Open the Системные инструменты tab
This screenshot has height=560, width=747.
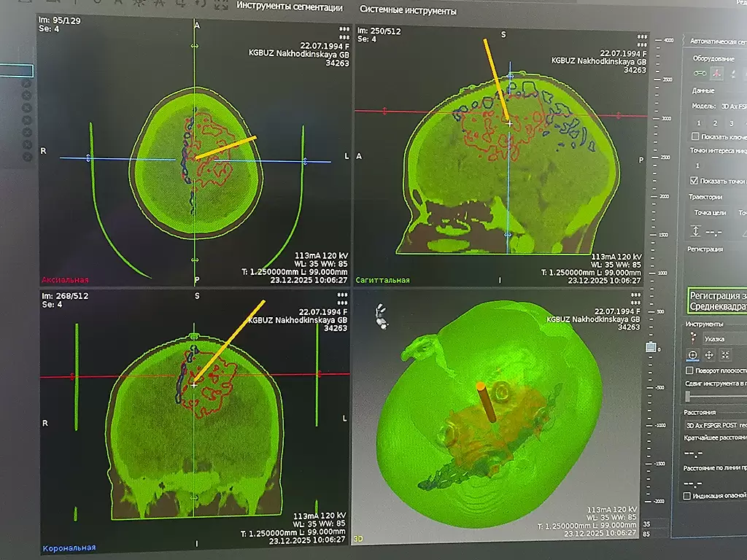tap(409, 11)
